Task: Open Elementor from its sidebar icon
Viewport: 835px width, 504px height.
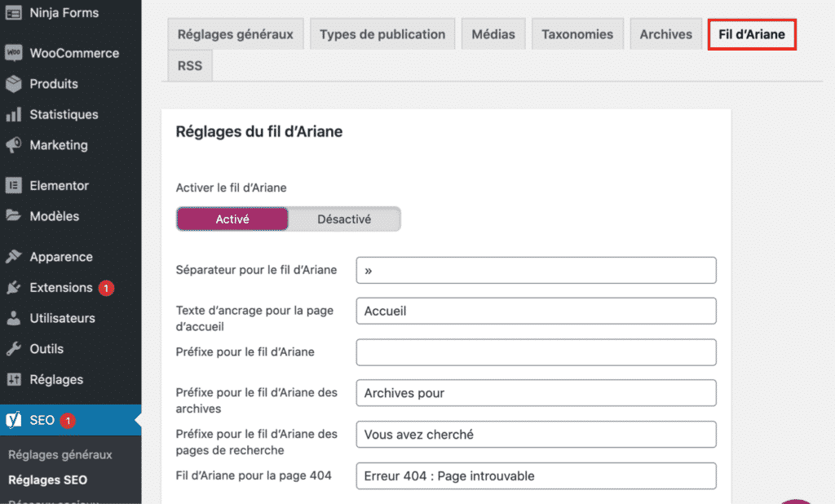Action: (13, 185)
